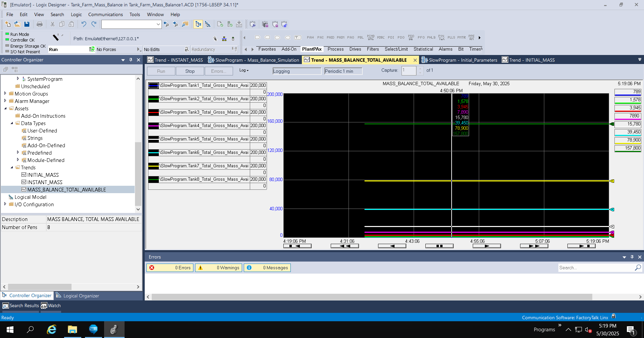Close the MASS_BALANCE_TOTAL_AVAILABLE trend tab

[x=415, y=60]
